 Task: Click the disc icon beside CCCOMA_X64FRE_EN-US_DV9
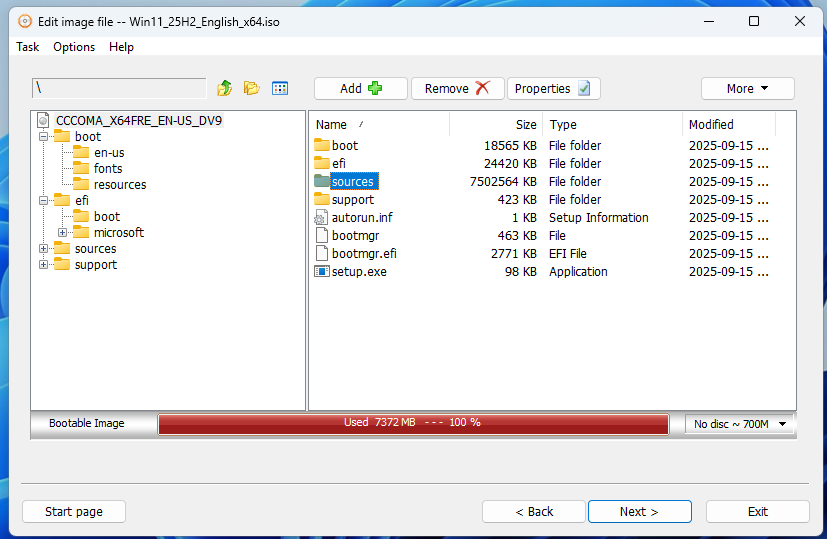(x=43, y=121)
